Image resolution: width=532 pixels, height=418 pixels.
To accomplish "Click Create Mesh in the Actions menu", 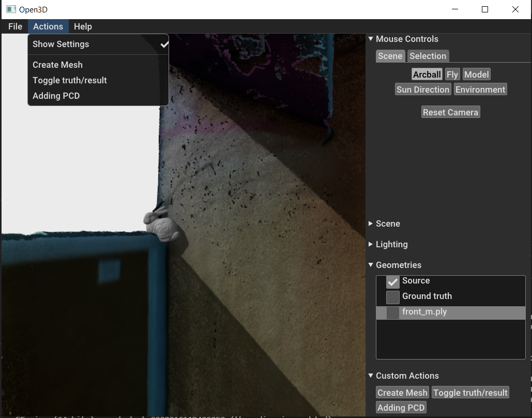I will coord(57,65).
